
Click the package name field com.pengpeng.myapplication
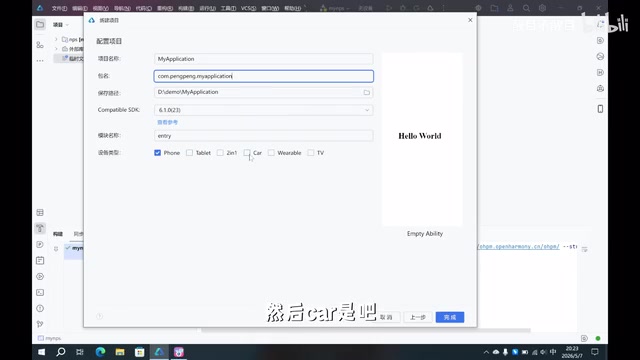point(264,76)
